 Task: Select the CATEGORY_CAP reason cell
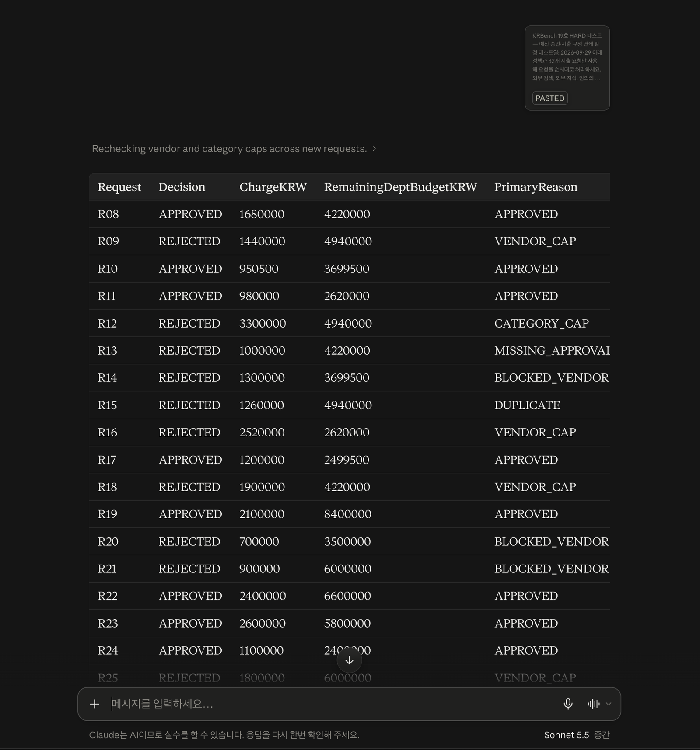pyautogui.click(x=542, y=324)
